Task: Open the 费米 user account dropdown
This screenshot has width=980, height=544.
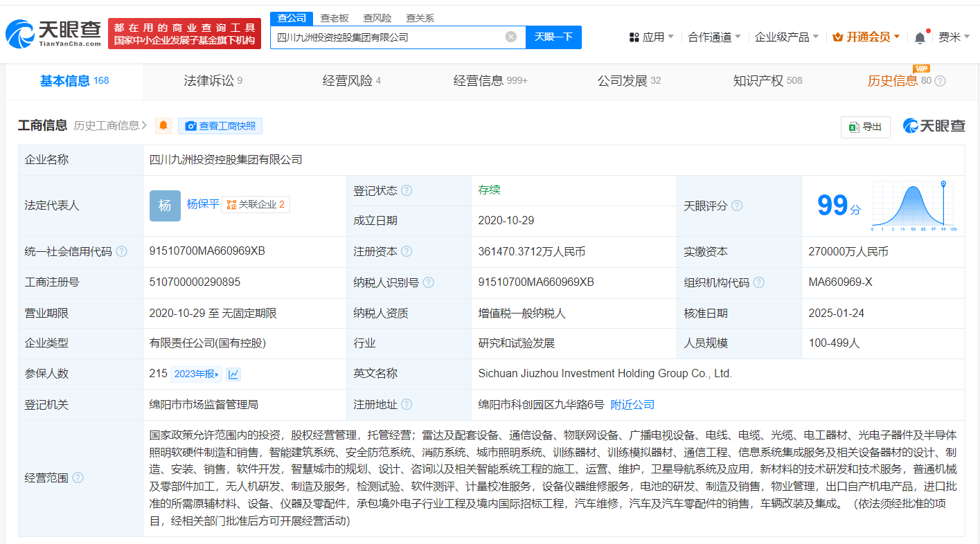Action: click(954, 37)
